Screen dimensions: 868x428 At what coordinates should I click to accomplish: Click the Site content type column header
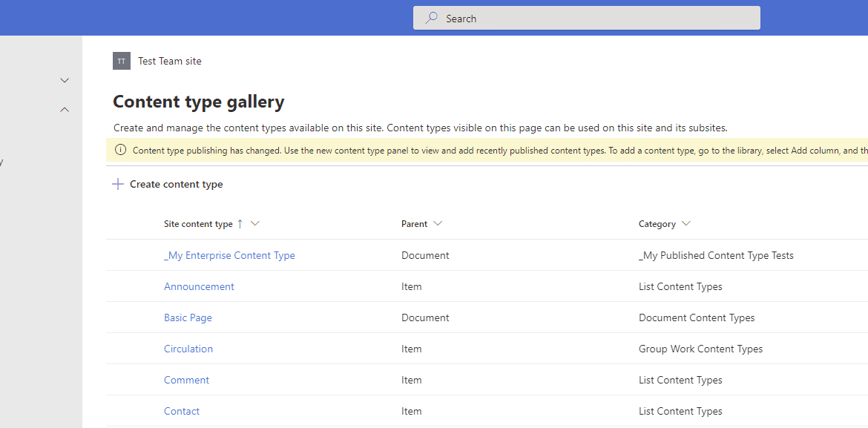(x=198, y=224)
